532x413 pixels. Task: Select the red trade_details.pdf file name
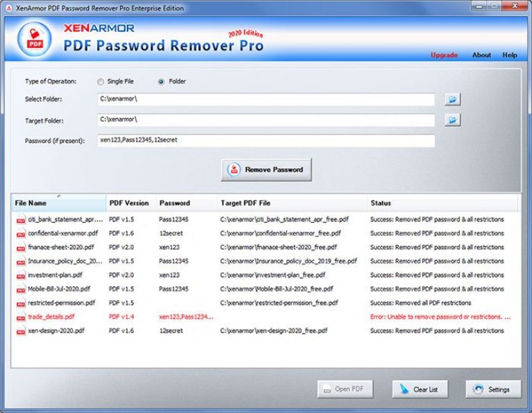tap(51, 317)
